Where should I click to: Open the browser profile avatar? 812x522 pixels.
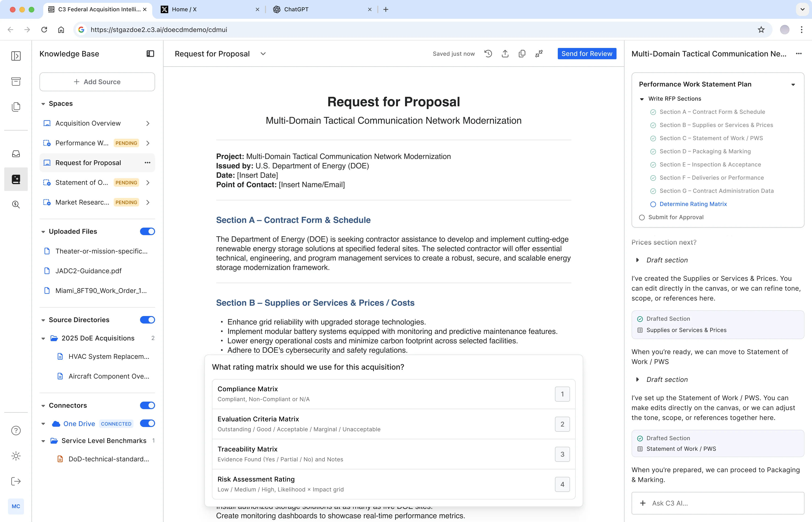coord(785,29)
